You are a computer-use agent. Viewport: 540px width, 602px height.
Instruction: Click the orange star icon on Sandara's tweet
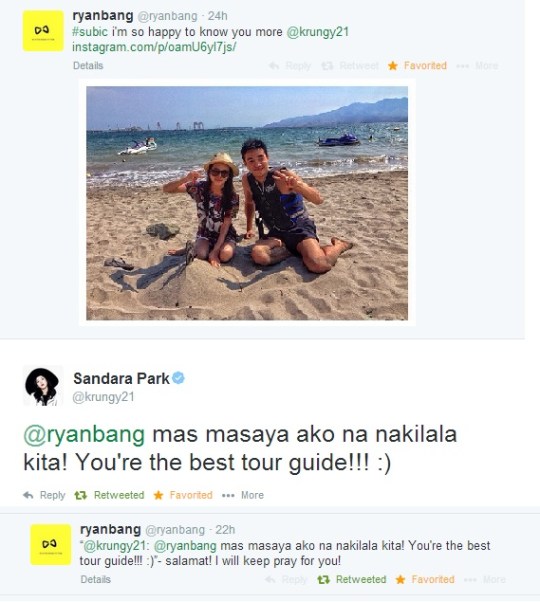click(x=158, y=495)
